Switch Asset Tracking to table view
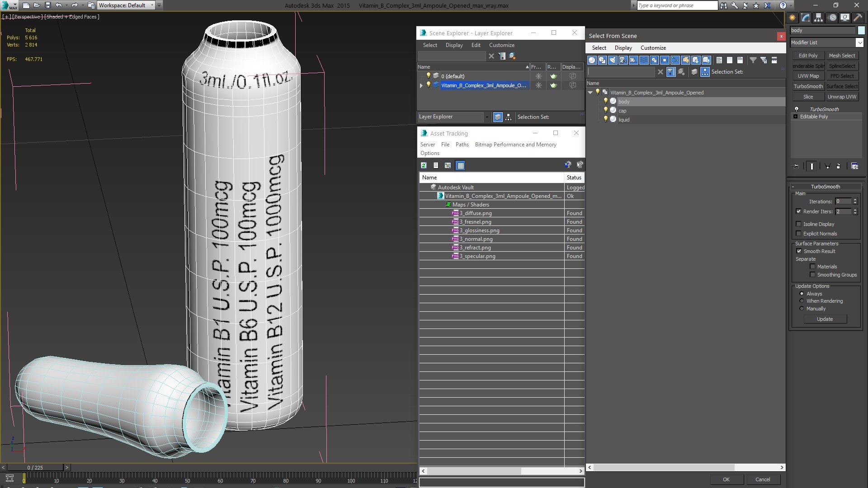Image resolution: width=868 pixels, height=488 pixels. tap(460, 165)
